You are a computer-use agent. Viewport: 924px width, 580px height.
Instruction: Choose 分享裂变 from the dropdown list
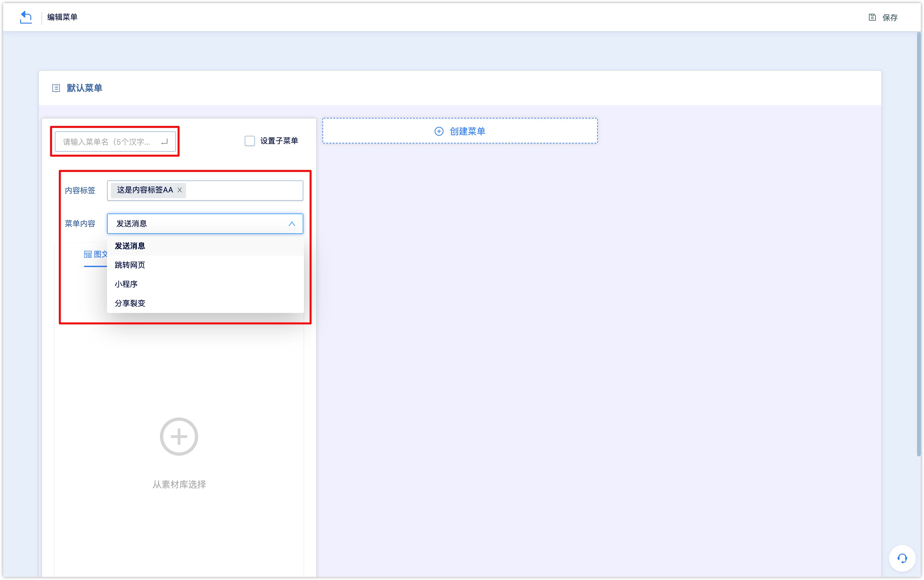(206, 303)
